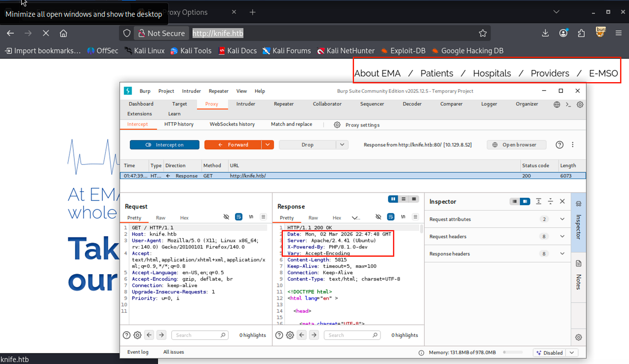
Task: Open the Intercept three-dot more options menu
Action: coord(572,145)
